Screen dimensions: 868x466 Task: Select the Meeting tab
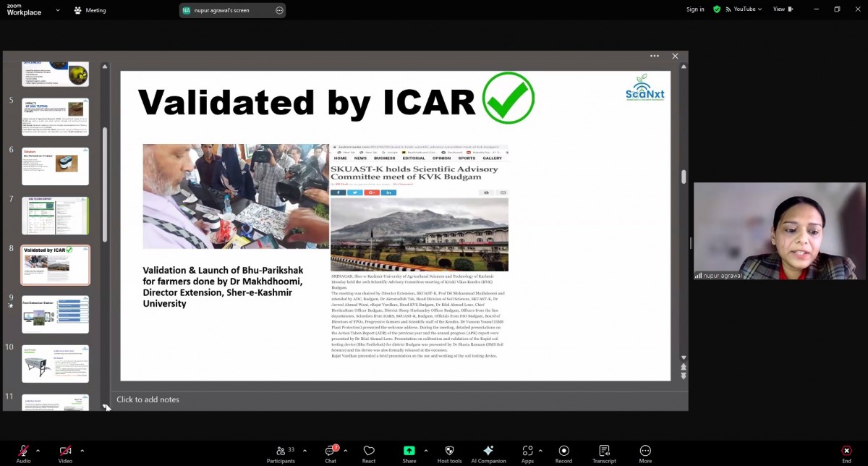90,10
